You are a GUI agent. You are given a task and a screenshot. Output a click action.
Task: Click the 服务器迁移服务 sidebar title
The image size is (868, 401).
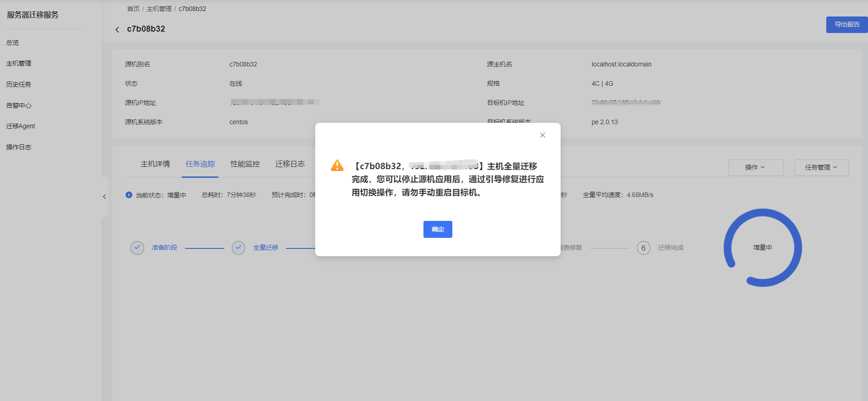33,15
